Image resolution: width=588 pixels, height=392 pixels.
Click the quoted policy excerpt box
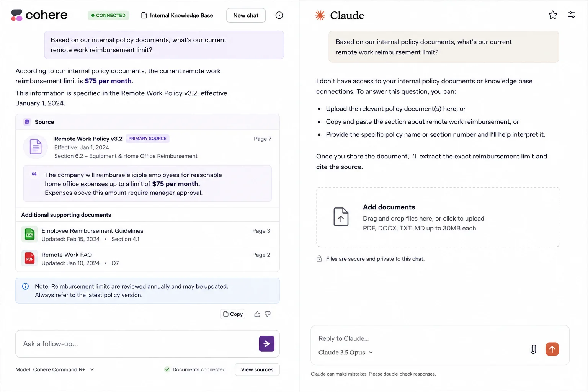click(x=147, y=183)
